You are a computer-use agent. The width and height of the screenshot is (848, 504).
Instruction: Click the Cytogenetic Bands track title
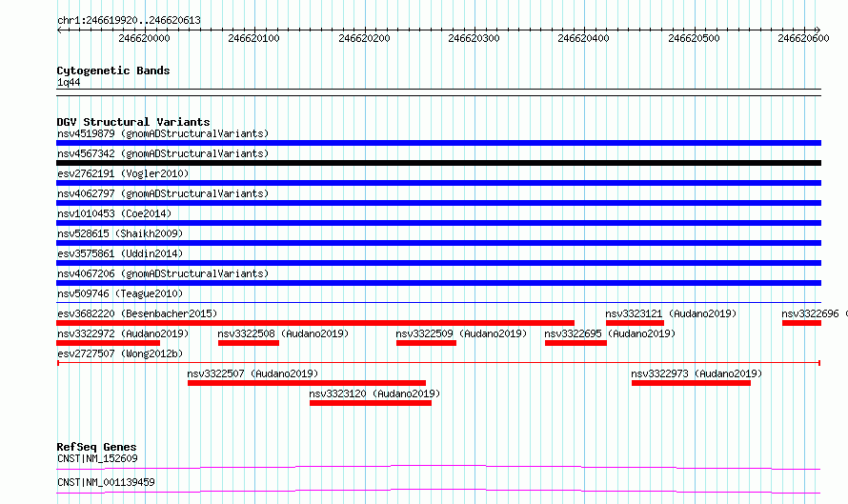coord(113,71)
